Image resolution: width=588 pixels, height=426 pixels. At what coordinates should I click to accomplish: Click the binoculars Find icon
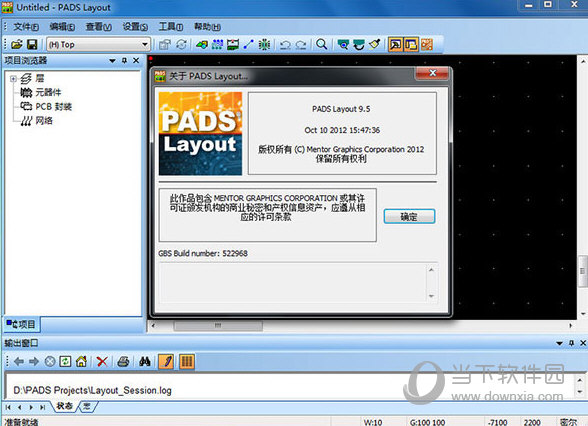coord(144,362)
